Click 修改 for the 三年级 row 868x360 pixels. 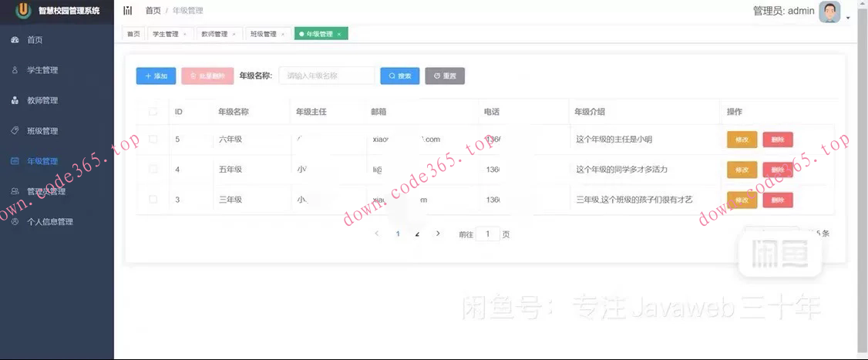(742, 200)
